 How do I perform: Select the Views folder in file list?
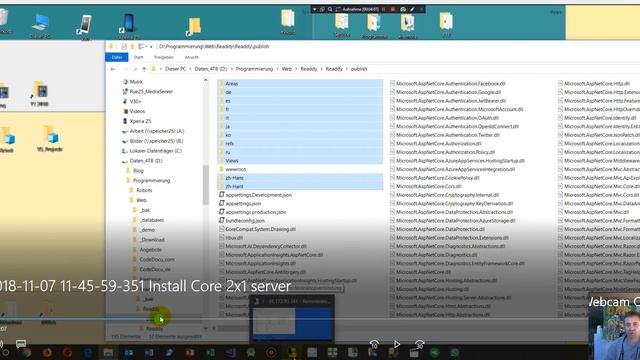click(300, 161)
